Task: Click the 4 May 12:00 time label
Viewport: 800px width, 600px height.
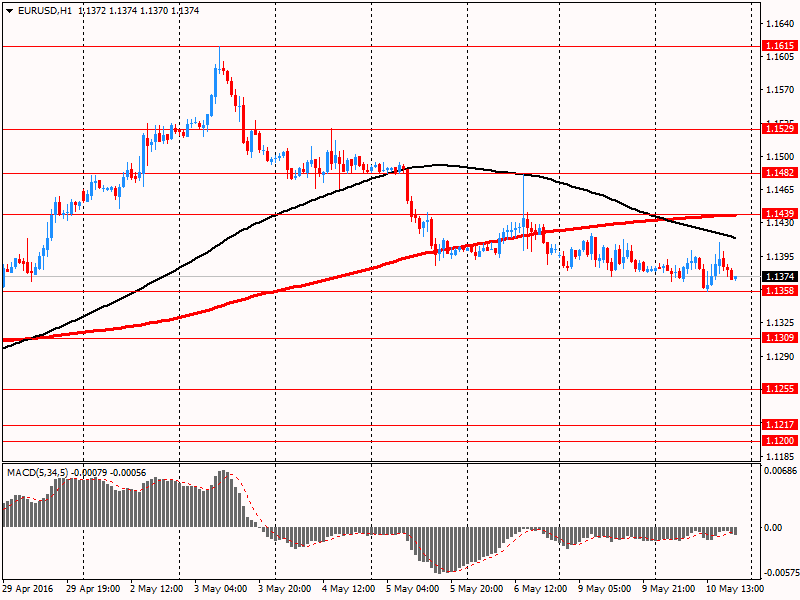Action: coord(349,589)
